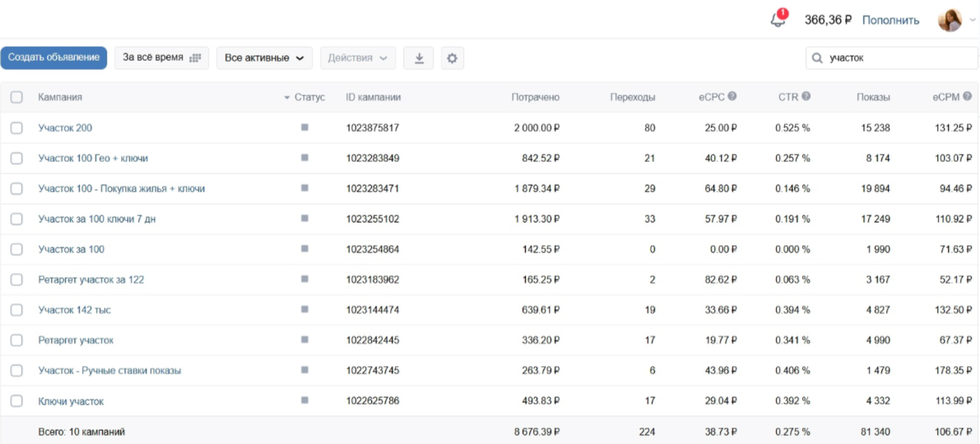Open campaign Участок 142 тыс
Viewport: 980px width, 444px height.
(74, 310)
